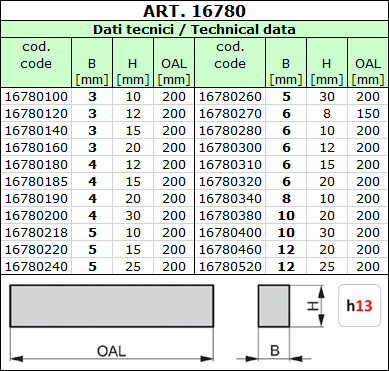Viewport: 389px width, 371px height.
Task: Click the 150 OAL value for 16780270
Action: click(368, 114)
